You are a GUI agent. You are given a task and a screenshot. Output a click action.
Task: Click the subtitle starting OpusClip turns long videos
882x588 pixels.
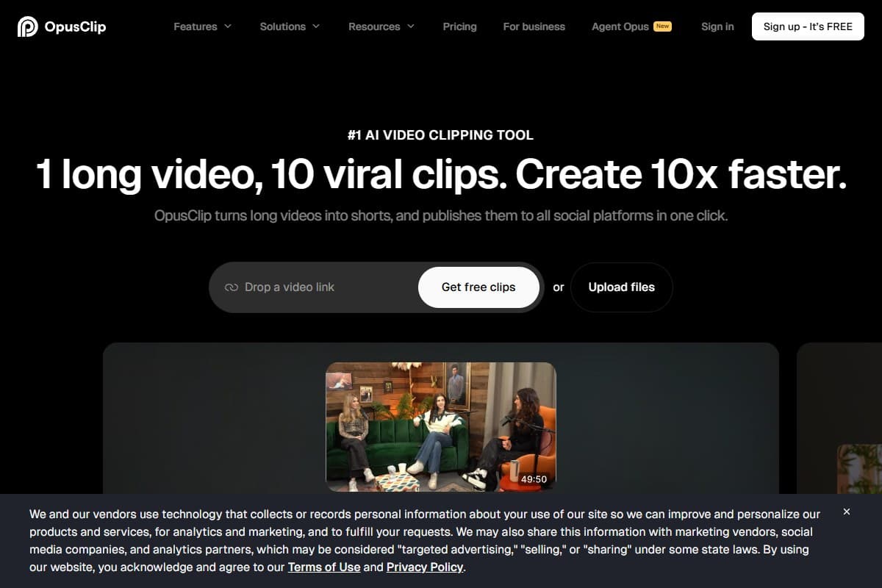[x=441, y=216]
